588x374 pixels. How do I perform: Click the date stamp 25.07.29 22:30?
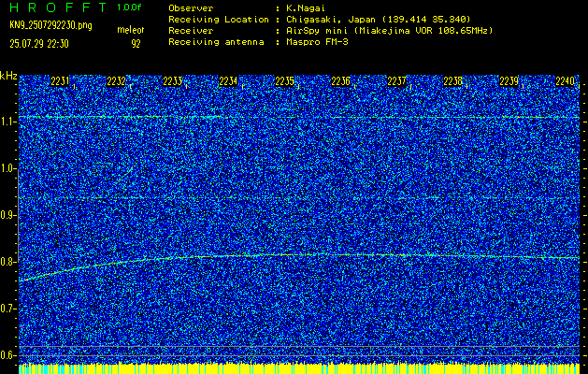tap(39, 44)
